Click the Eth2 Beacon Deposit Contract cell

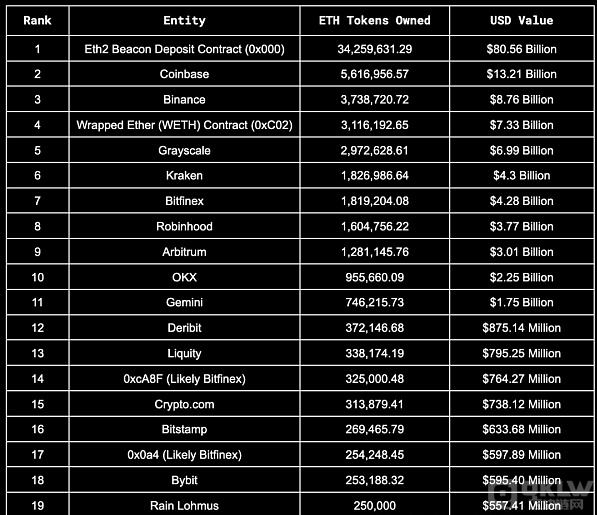coord(184,49)
